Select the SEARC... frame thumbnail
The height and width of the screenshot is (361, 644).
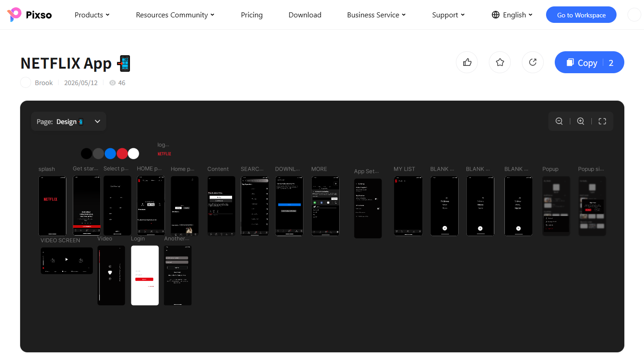click(x=254, y=206)
